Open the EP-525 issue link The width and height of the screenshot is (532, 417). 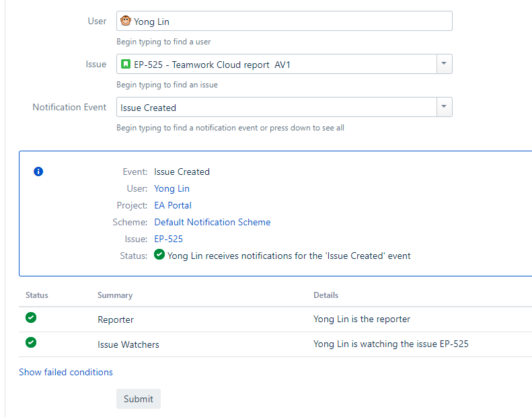[x=168, y=239]
